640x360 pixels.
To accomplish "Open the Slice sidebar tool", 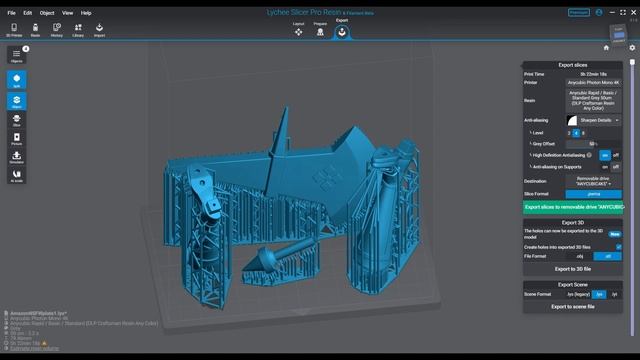I will [16, 120].
